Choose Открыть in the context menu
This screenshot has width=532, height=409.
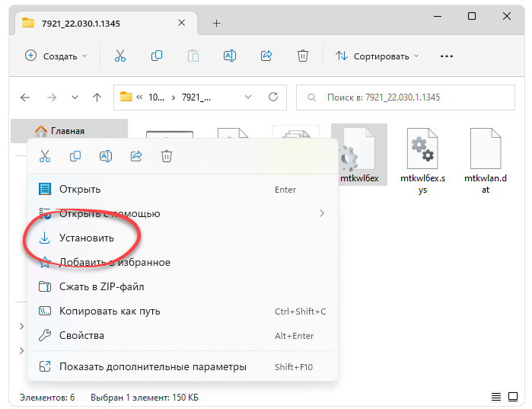coord(183,189)
